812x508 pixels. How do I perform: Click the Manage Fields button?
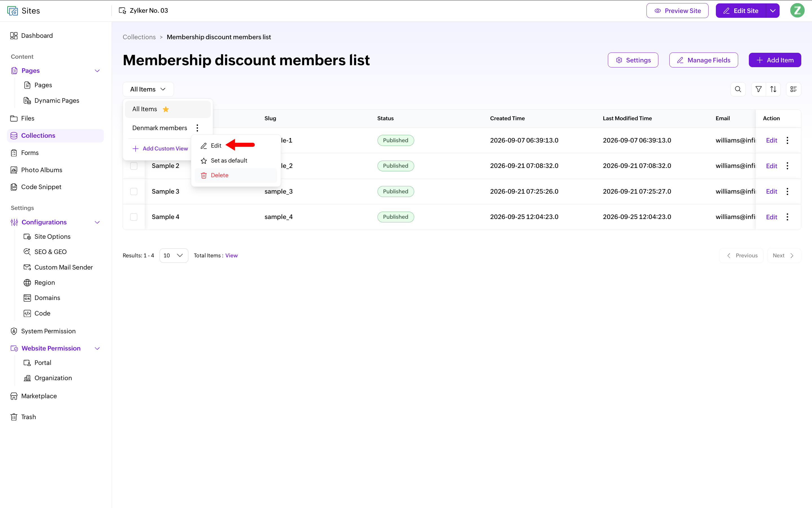coord(703,60)
